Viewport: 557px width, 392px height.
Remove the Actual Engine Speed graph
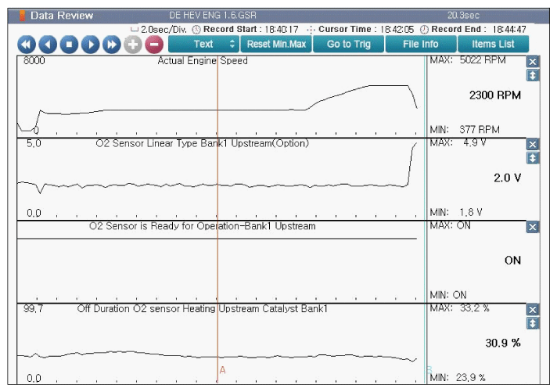(533, 62)
